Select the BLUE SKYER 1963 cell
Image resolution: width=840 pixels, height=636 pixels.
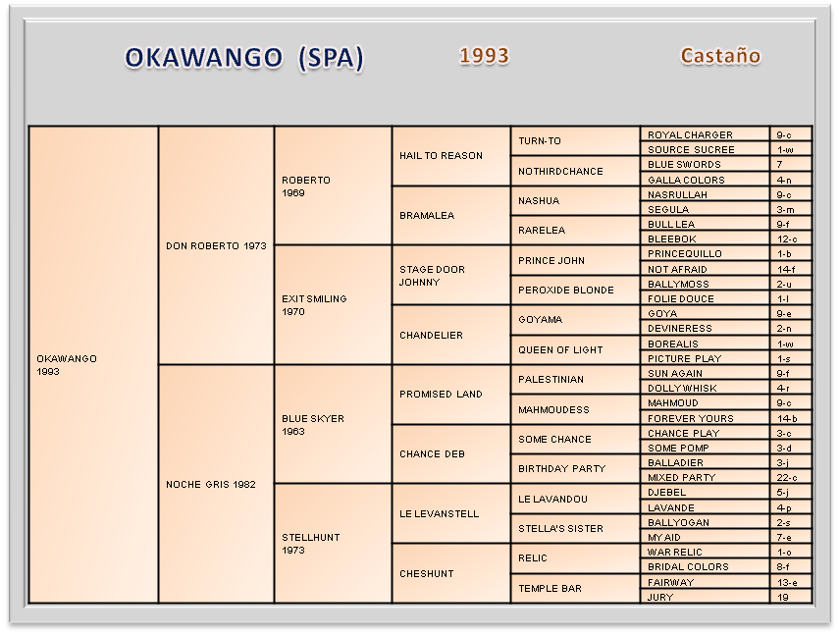[x=333, y=424]
